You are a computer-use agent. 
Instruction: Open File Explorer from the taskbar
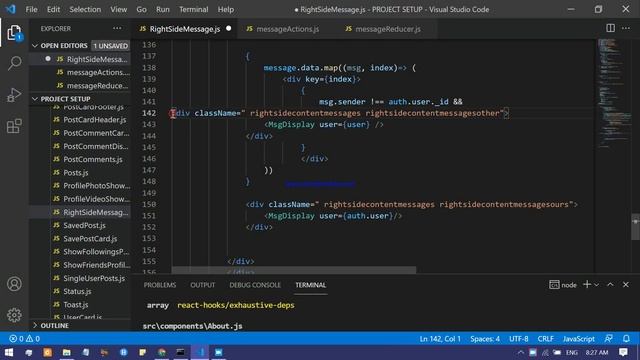pos(67,352)
